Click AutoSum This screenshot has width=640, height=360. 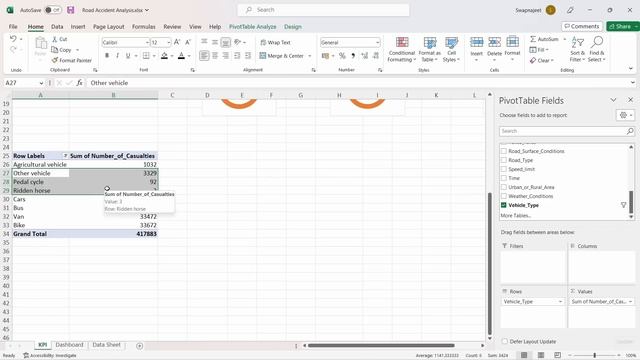tap(544, 39)
